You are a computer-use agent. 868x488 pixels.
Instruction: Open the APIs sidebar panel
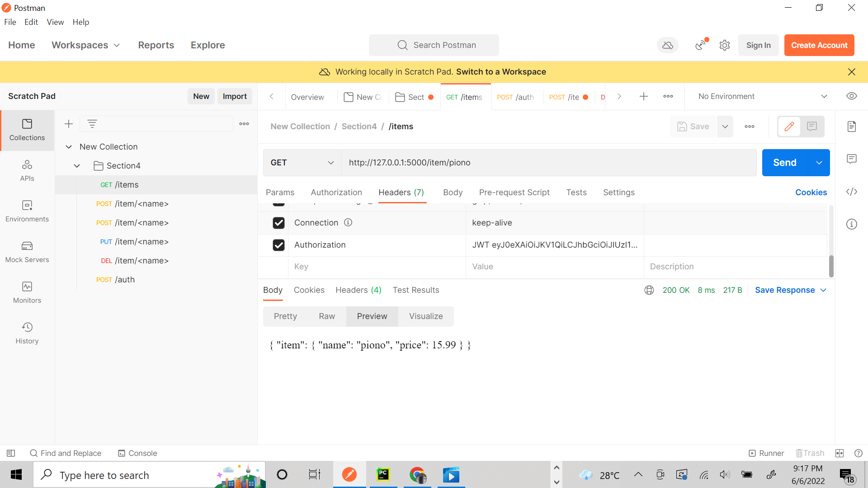click(x=27, y=170)
